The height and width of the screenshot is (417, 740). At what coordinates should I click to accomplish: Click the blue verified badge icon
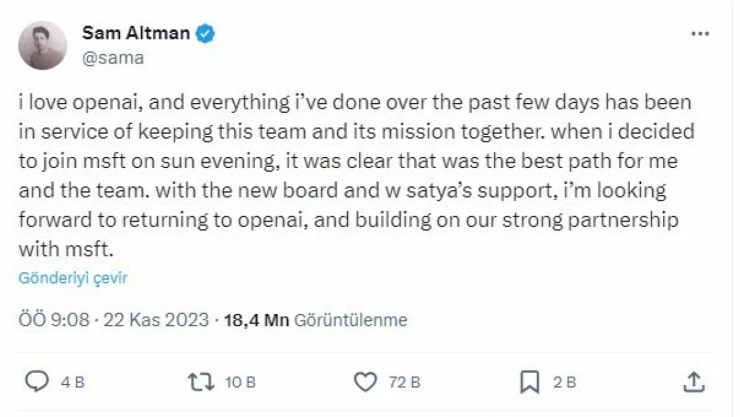pyautogui.click(x=204, y=34)
